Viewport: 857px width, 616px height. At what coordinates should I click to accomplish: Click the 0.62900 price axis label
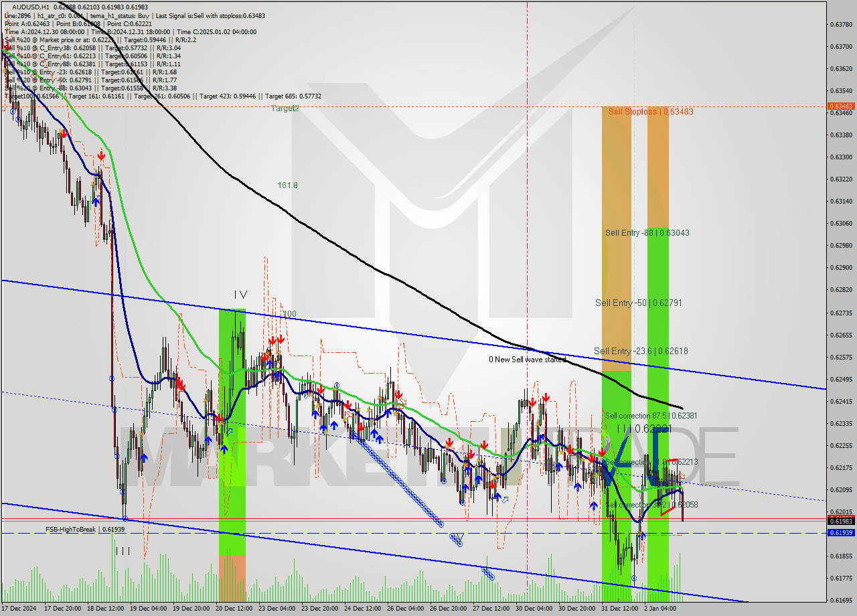[x=840, y=268]
